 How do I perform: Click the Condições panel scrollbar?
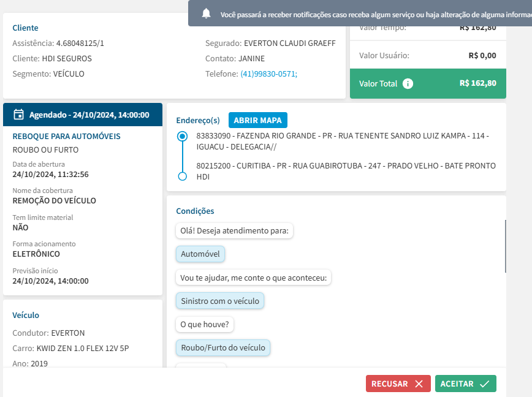pyautogui.click(x=505, y=246)
